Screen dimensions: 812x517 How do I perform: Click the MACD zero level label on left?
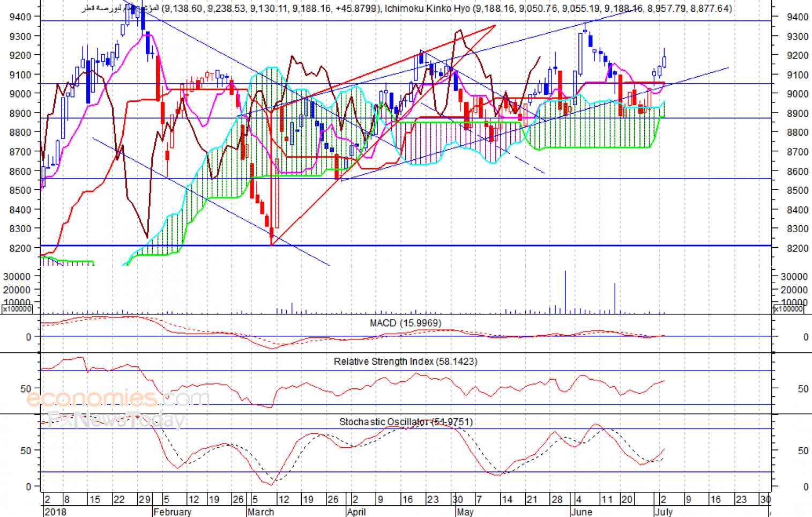29,337
